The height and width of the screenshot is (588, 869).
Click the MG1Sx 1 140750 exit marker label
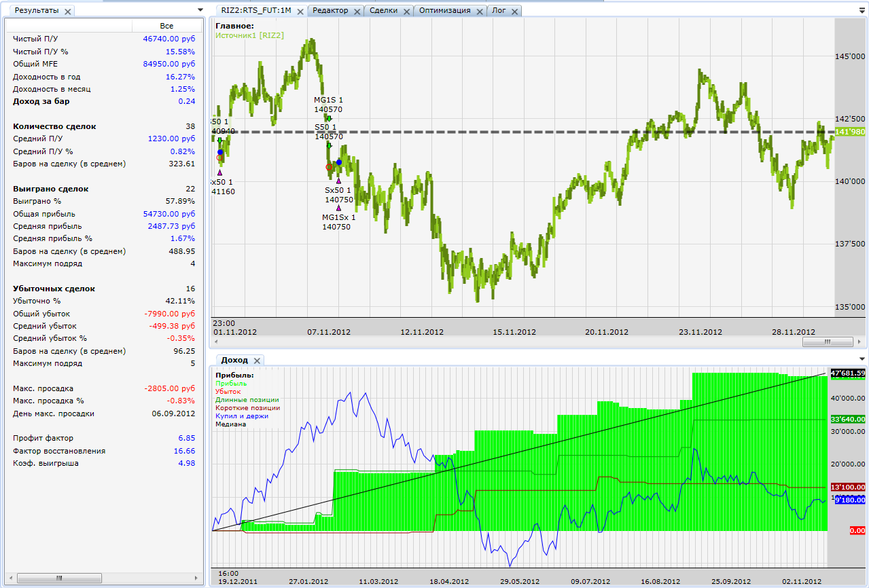[338, 222]
